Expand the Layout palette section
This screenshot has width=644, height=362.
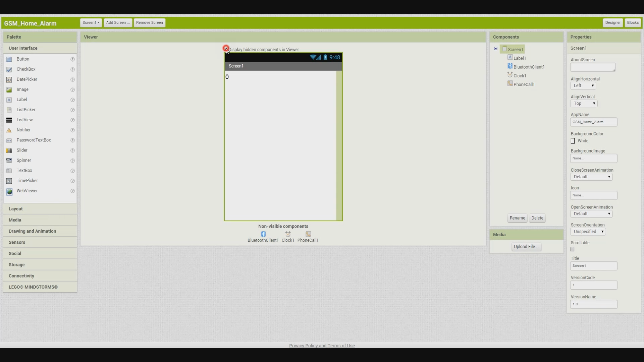pyautogui.click(x=16, y=209)
